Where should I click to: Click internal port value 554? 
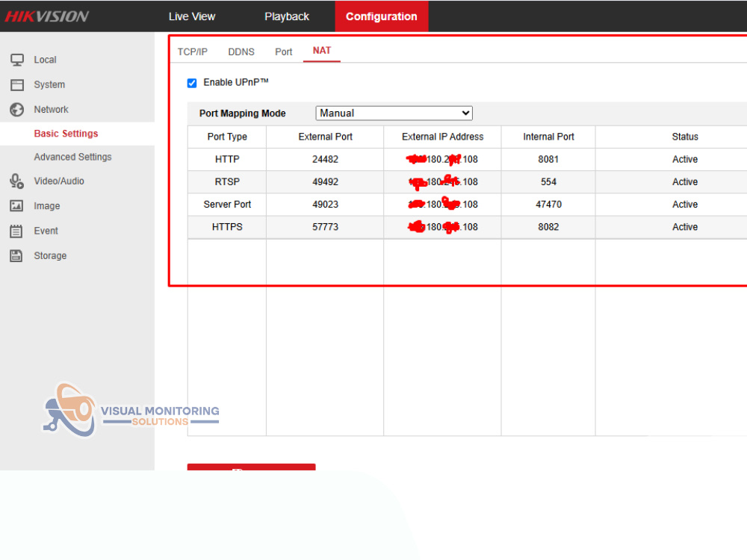pyautogui.click(x=548, y=182)
